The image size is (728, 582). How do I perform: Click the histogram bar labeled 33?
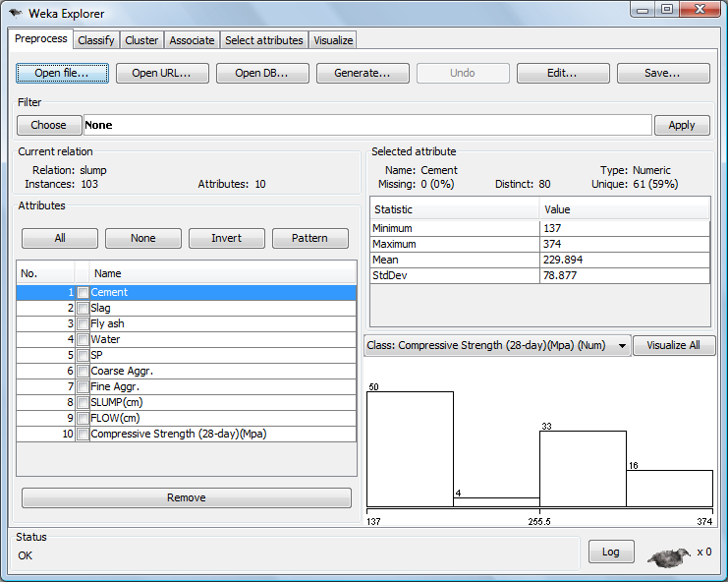click(x=583, y=469)
